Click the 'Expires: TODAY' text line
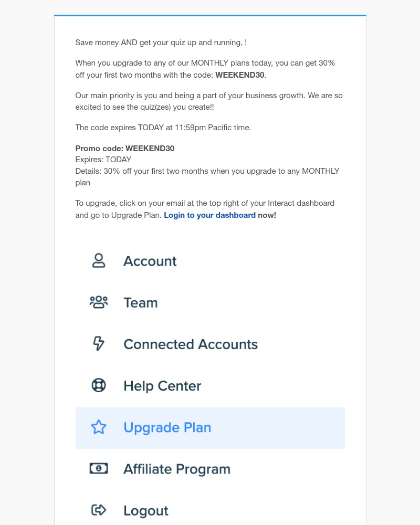 click(x=103, y=160)
